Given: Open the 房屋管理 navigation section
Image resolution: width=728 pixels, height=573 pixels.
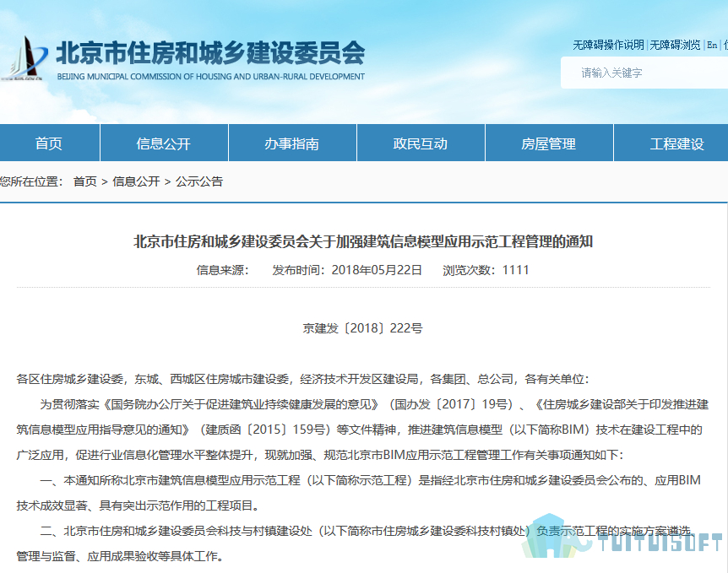Looking at the screenshot, I should tap(549, 143).
